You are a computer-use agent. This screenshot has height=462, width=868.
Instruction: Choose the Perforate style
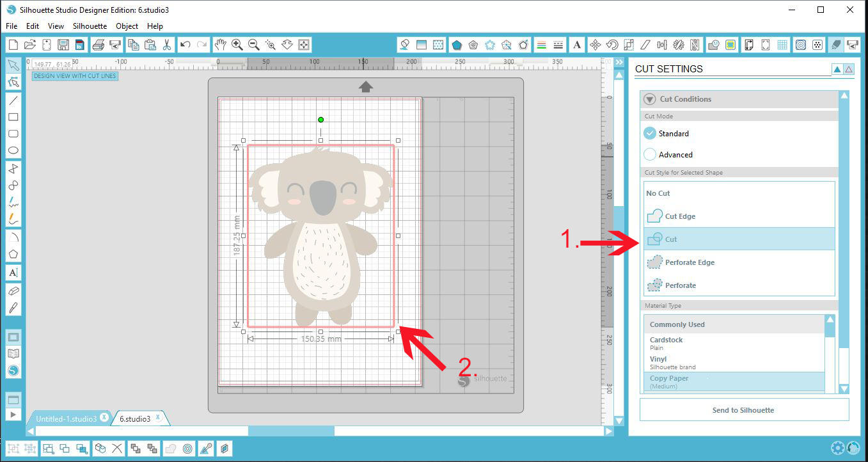click(x=739, y=285)
